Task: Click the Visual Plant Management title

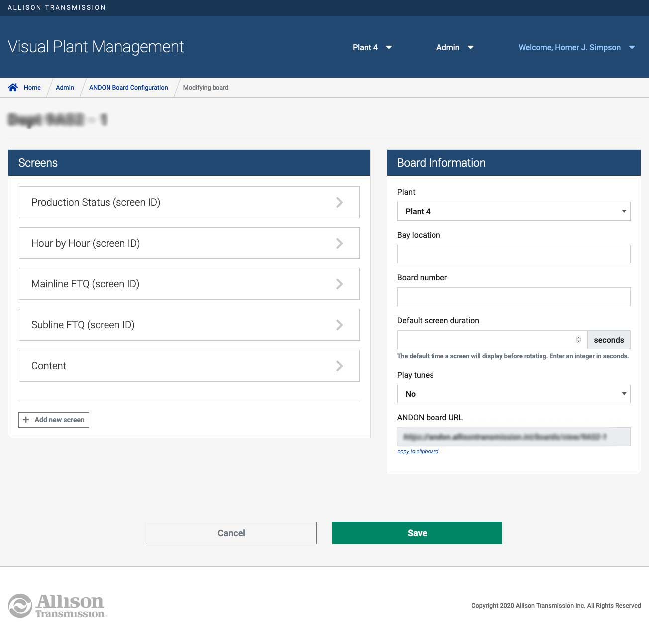Action: pyautogui.click(x=96, y=47)
